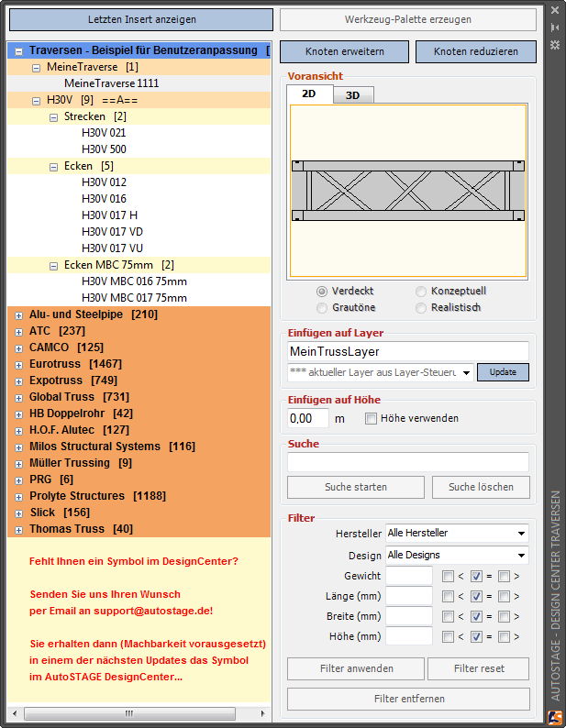The height and width of the screenshot is (728, 566).
Task: Close the Design Center palette
Action: [555, 10]
